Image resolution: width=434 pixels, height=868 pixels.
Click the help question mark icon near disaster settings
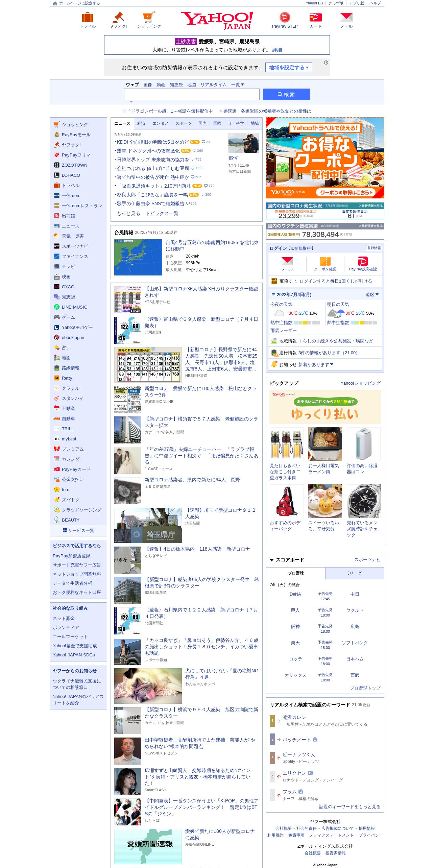click(x=326, y=63)
